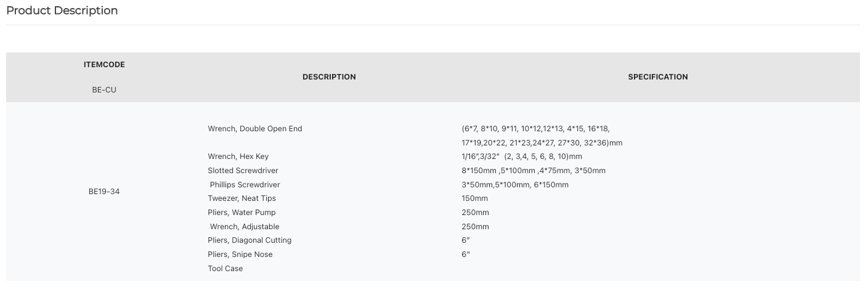Click the Product Description heading
Viewport: 868px width, 289px height.
point(62,10)
